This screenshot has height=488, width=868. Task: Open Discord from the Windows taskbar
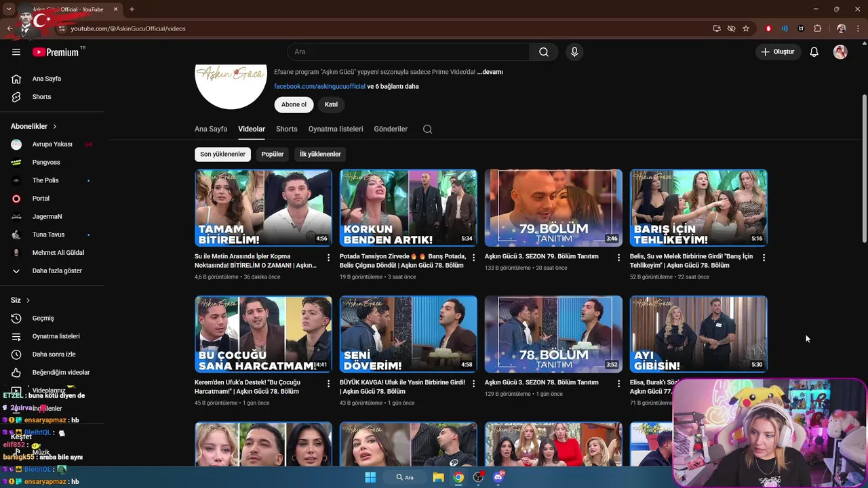[498, 477]
